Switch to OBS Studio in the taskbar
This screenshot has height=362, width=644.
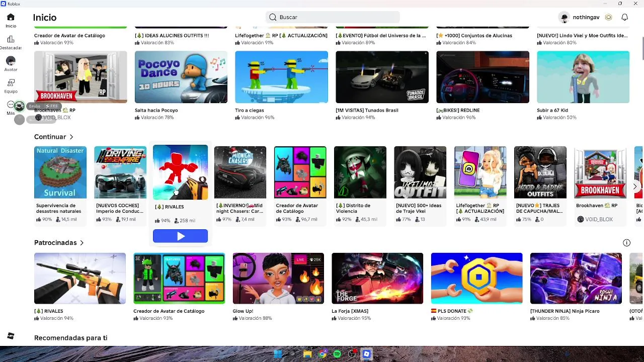[x=352, y=354]
